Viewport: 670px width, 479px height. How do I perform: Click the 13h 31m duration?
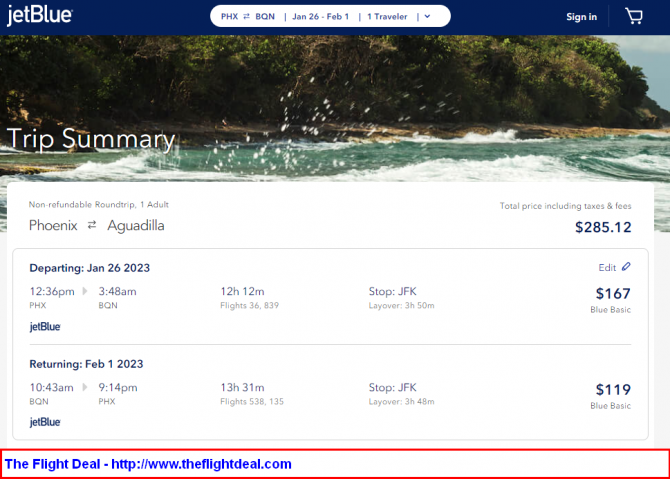point(242,388)
